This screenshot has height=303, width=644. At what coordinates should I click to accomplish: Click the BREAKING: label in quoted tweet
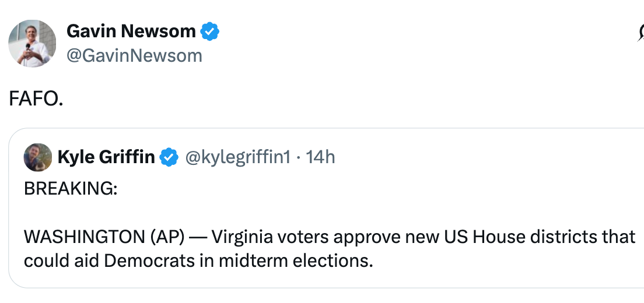coord(71,190)
